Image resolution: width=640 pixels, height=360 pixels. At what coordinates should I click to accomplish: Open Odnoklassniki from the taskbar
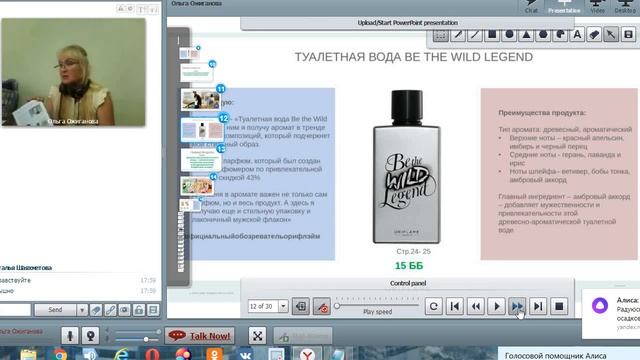point(214,355)
